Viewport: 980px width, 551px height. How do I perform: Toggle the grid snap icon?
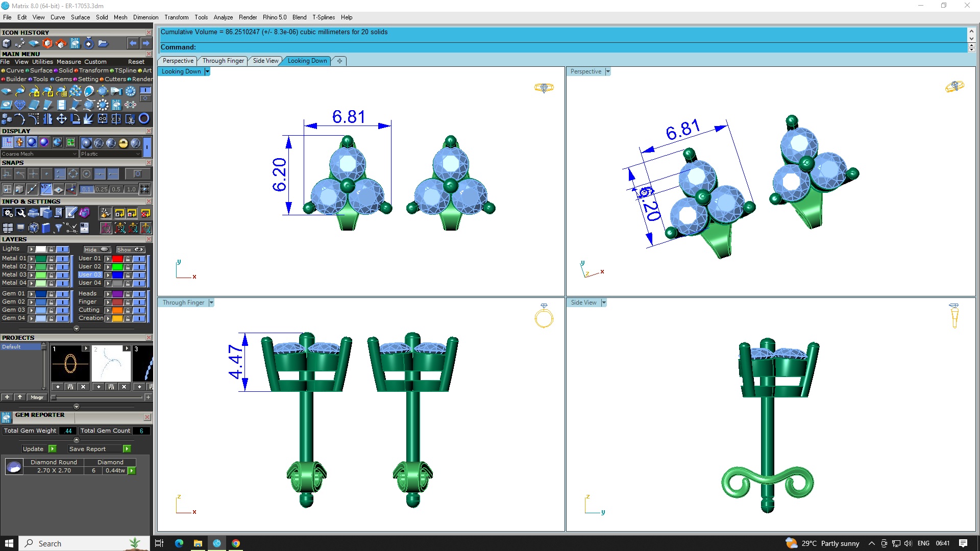[145, 189]
